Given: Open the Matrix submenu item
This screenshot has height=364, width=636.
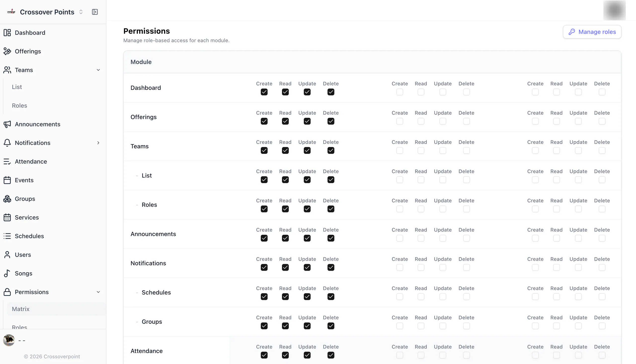Looking at the screenshot, I should coord(56,309).
